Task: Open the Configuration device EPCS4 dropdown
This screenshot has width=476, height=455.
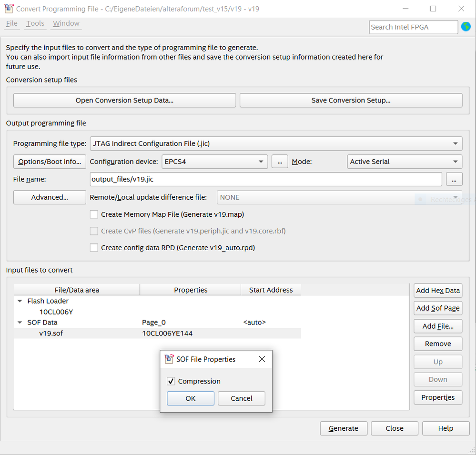Action: pos(214,162)
